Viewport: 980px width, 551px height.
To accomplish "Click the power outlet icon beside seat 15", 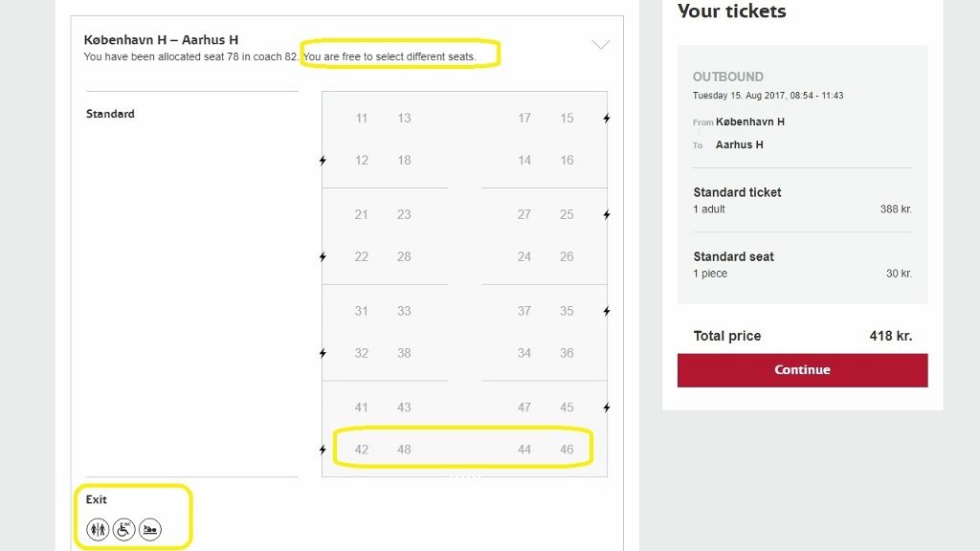I will (608, 118).
